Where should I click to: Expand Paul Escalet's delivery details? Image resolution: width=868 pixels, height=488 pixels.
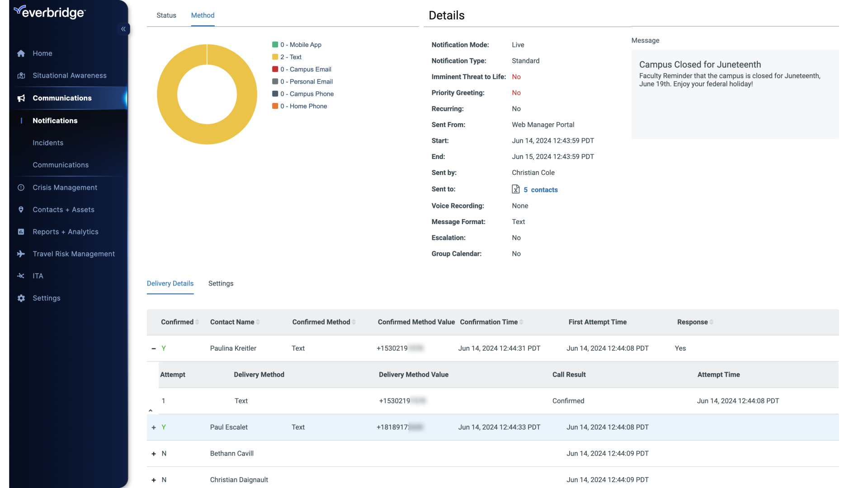coord(153,427)
